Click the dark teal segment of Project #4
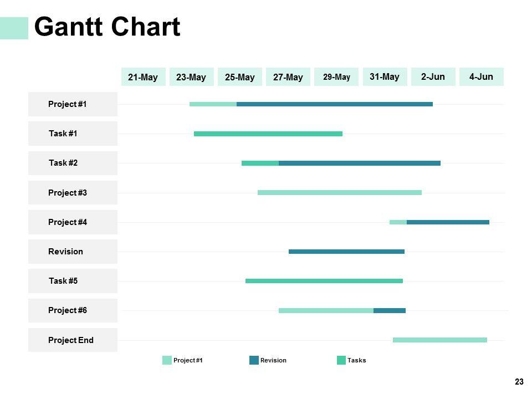 (x=448, y=222)
